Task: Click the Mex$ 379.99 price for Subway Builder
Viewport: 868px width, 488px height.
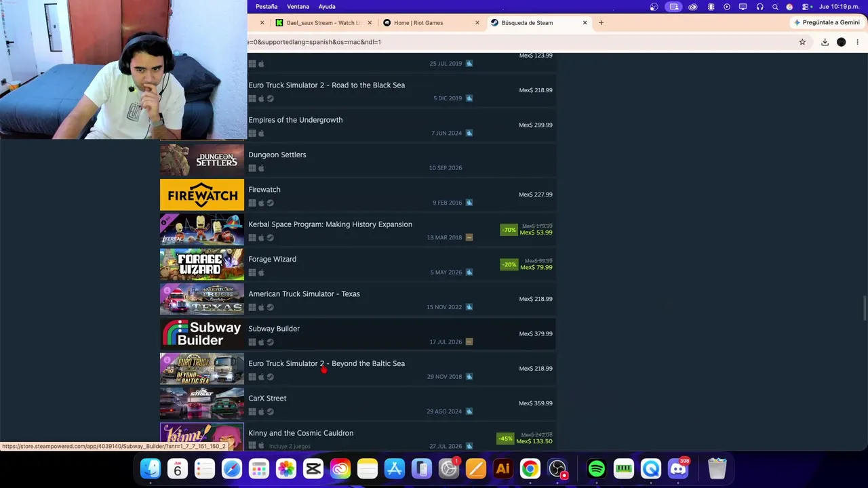Action: pos(536,334)
